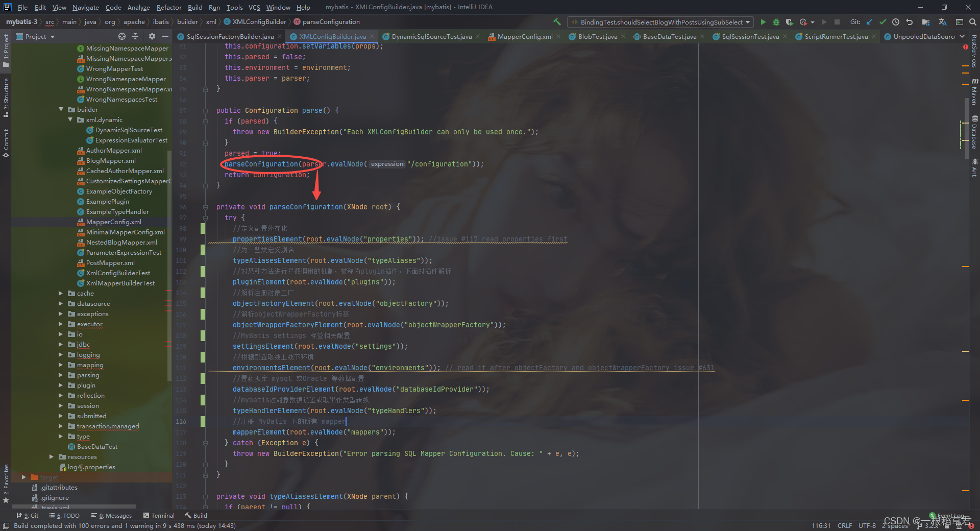Screen dimensions: 980x531
Task: Toggle the Maven tool window on the right stripe
Action: pyautogui.click(x=974, y=92)
